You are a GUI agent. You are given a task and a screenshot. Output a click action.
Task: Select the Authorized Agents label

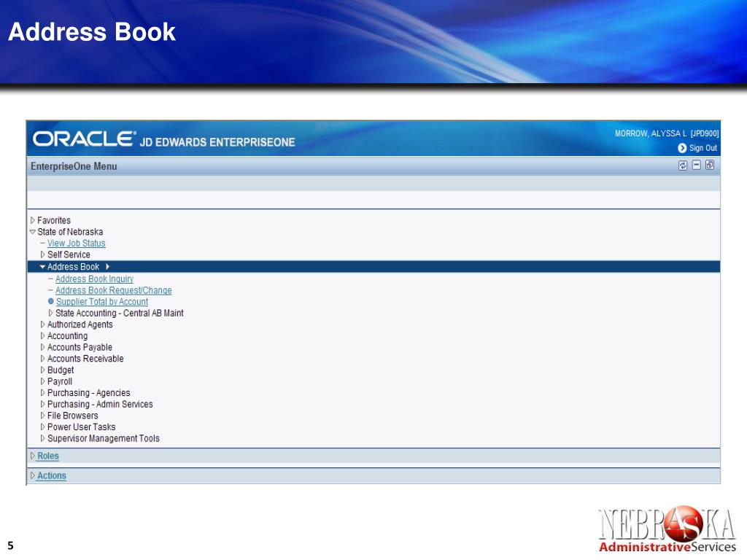80,324
